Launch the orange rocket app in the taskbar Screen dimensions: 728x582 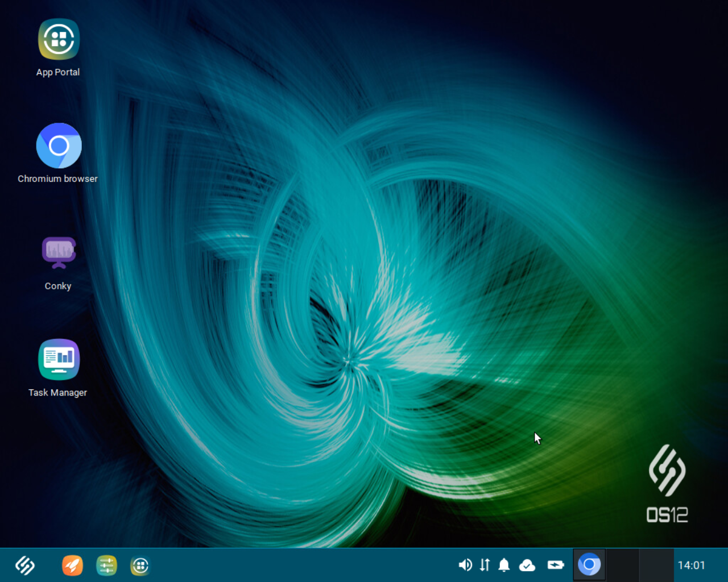[72, 565]
